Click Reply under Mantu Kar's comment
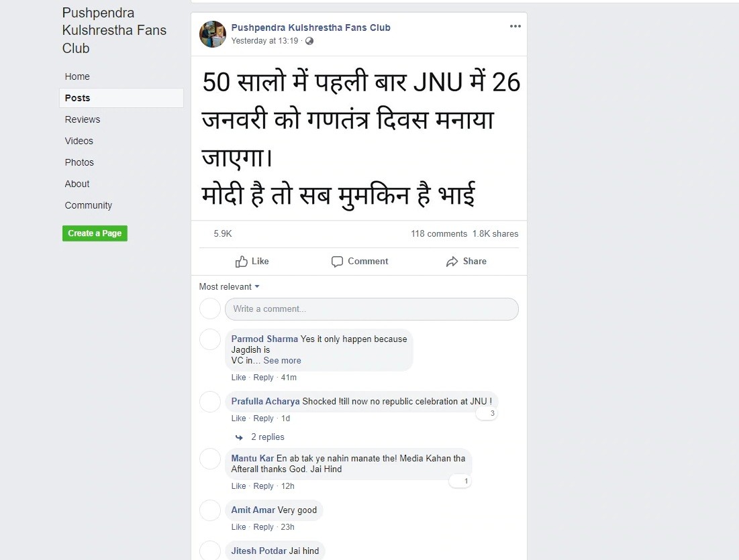The image size is (739, 560). coord(263,486)
